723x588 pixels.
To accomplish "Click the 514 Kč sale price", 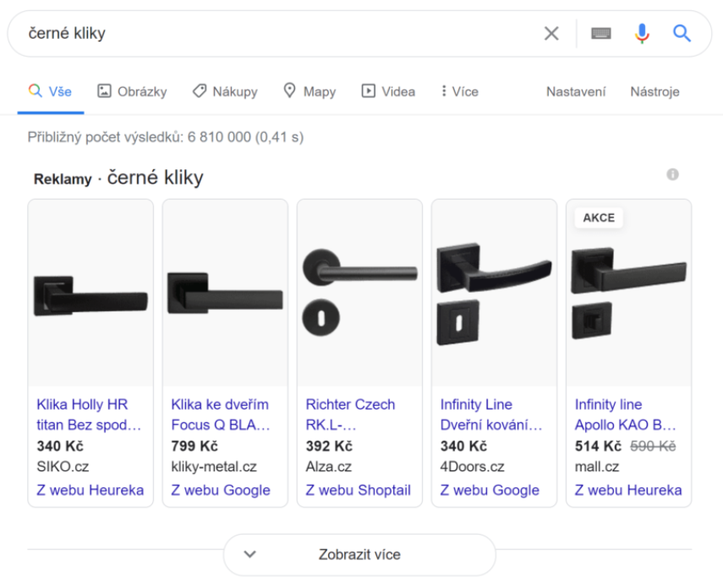I will point(598,446).
